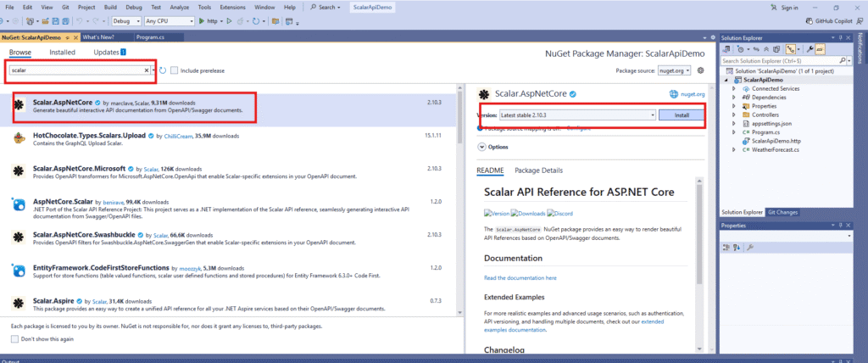
Task: Switch to the Installed tab
Action: pos(62,52)
